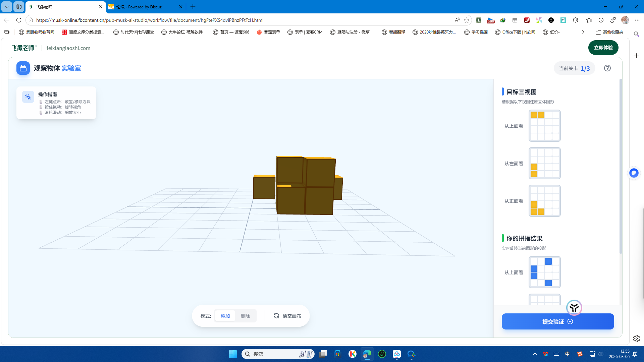Click the favorites star in address bar
Viewport: 644px width, 362px height.
467,20
